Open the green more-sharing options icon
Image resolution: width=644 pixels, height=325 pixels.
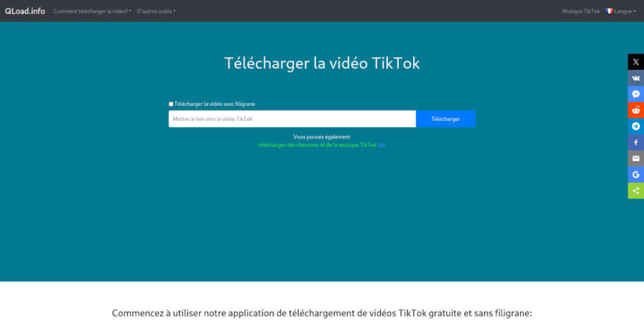tap(636, 190)
